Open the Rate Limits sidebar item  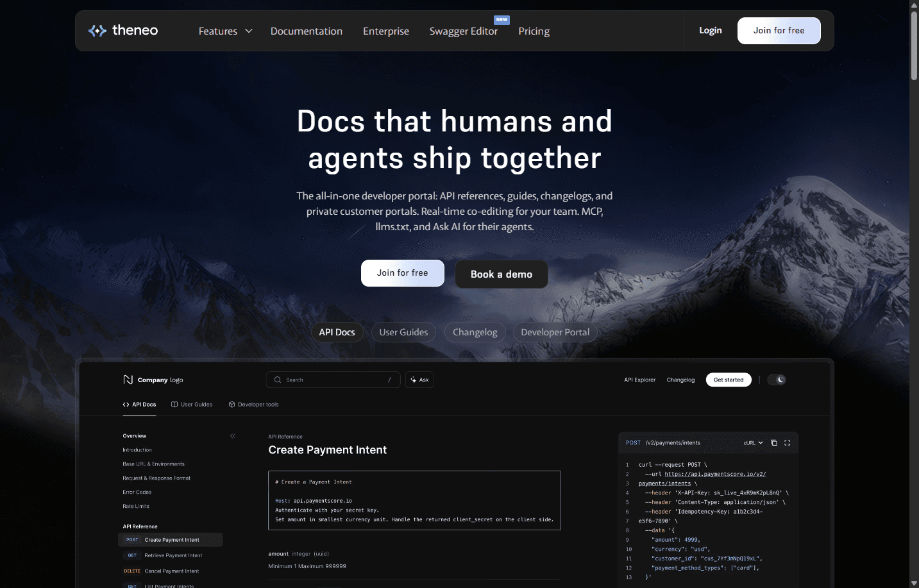(x=136, y=507)
